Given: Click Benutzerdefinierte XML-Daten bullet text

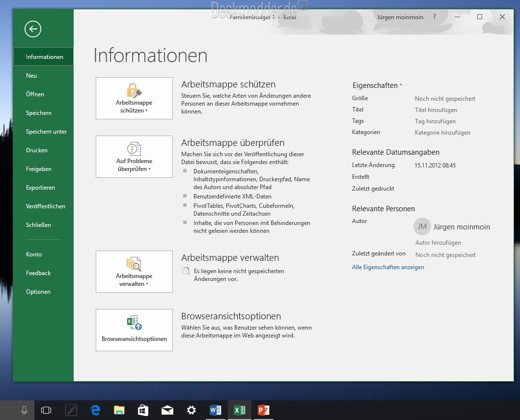Looking at the screenshot, I should coord(232,196).
